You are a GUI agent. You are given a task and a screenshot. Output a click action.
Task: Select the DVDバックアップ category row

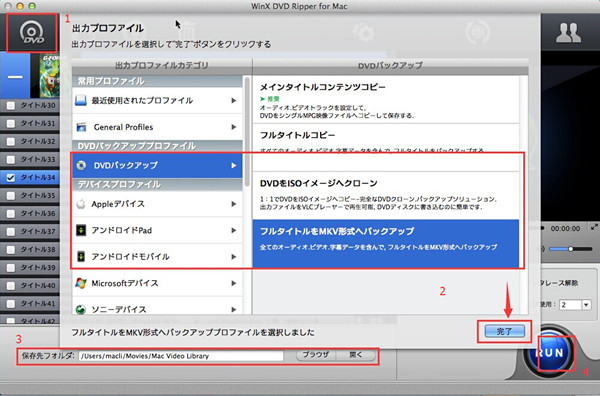[157, 165]
